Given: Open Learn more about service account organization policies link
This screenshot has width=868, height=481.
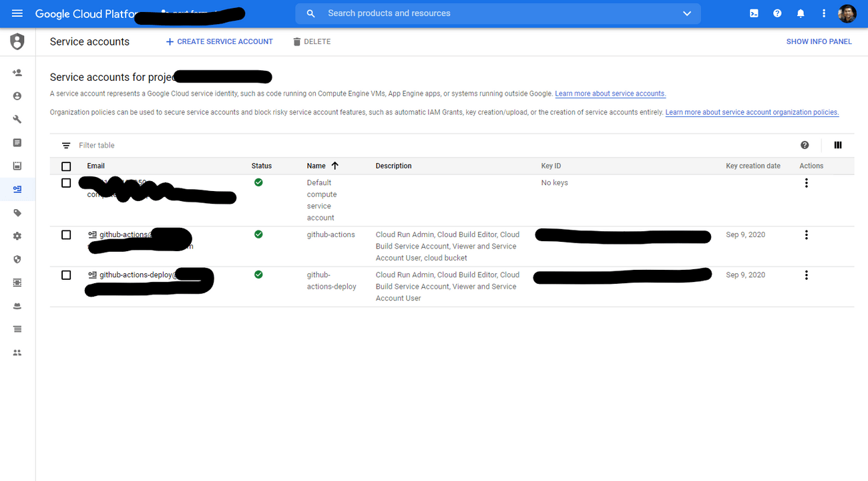Looking at the screenshot, I should (x=752, y=113).
